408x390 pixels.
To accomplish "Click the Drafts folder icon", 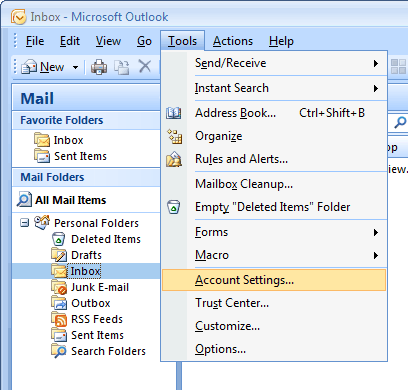I will pyautogui.click(x=59, y=255).
